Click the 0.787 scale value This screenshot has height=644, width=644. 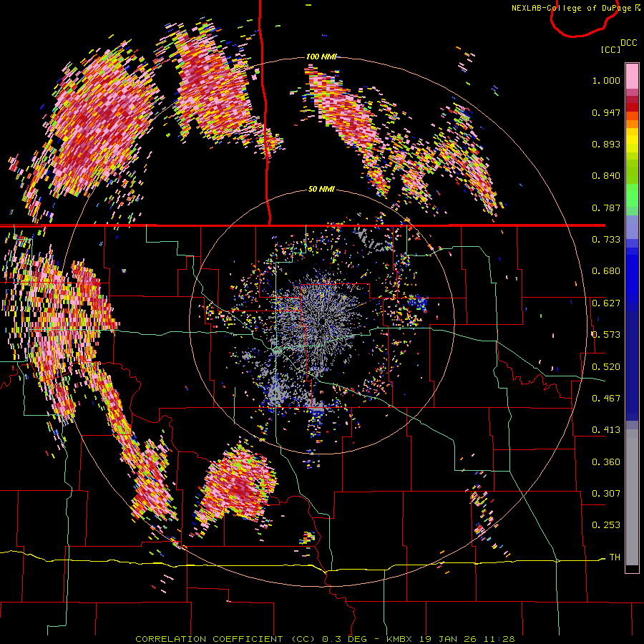coord(606,208)
